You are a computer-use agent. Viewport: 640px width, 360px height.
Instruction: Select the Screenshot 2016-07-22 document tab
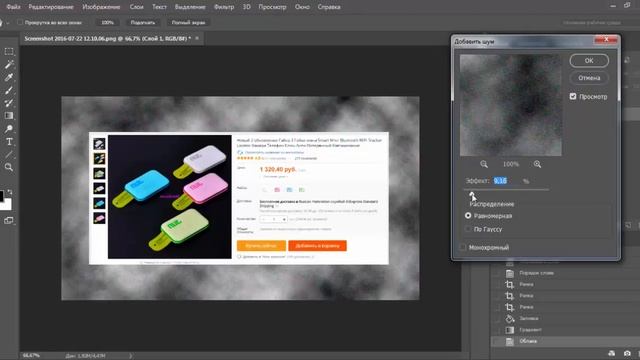click(x=107, y=38)
